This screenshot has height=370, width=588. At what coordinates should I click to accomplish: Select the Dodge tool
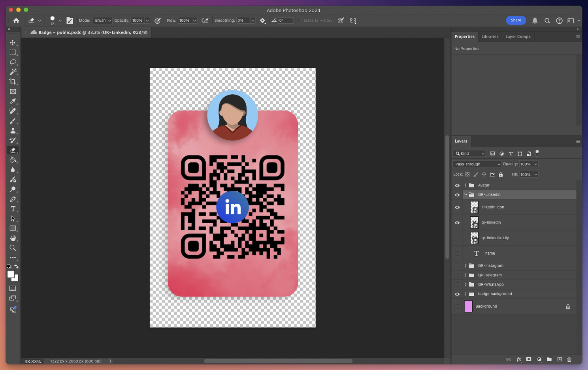[13, 189]
